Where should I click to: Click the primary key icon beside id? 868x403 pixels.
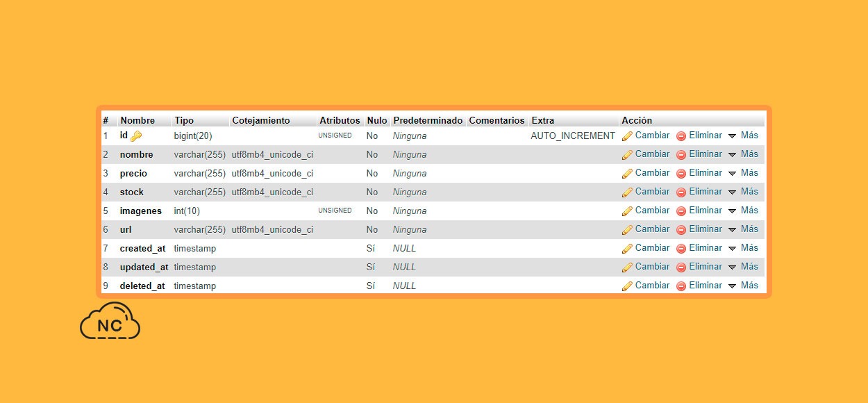135,136
